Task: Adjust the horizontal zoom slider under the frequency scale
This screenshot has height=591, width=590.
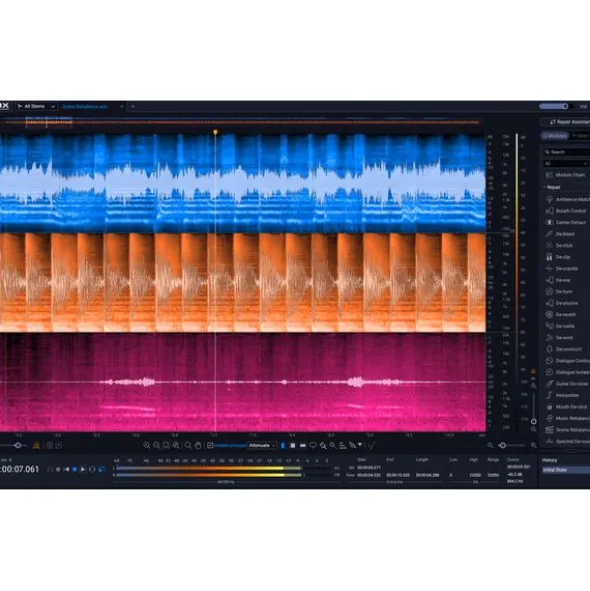Action: click(x=512, y=446)
